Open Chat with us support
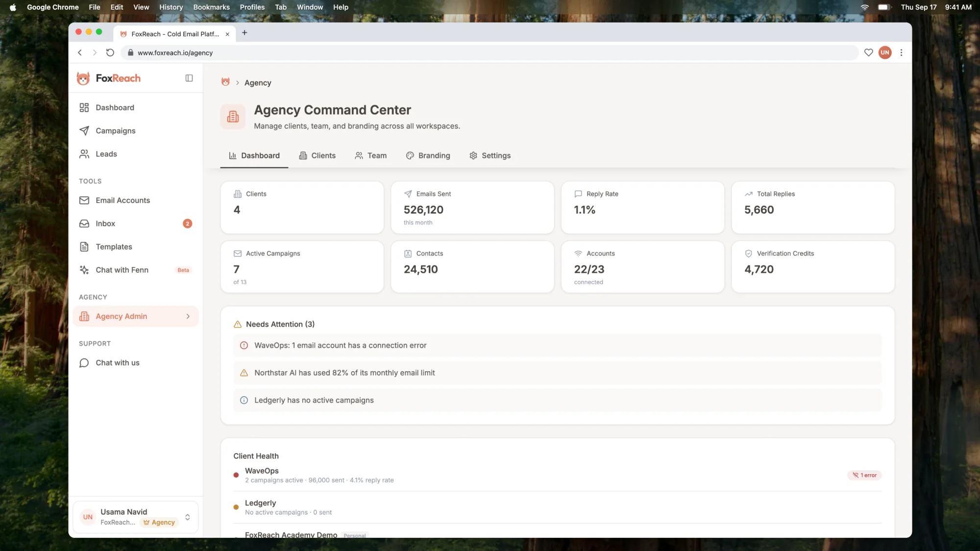This screenshot has width=980, height=551. [136, 363]
